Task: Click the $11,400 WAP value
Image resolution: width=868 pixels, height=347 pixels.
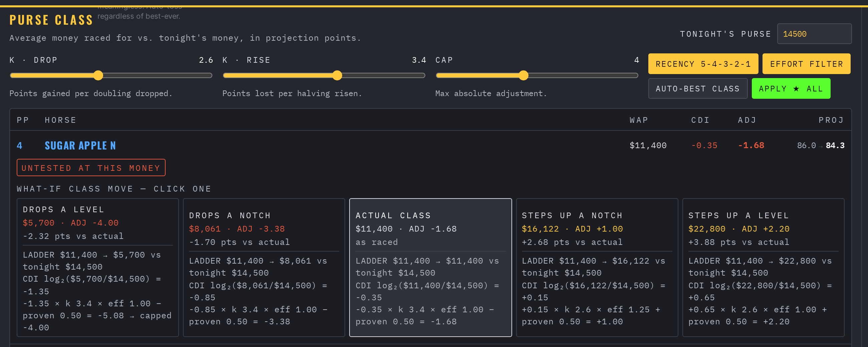Action: 648,145
